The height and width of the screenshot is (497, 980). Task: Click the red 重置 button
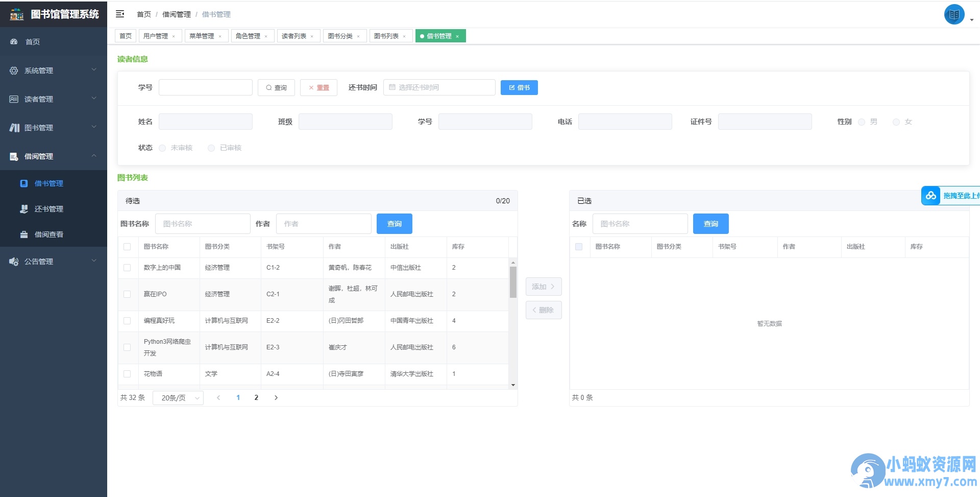click(318, 87)
